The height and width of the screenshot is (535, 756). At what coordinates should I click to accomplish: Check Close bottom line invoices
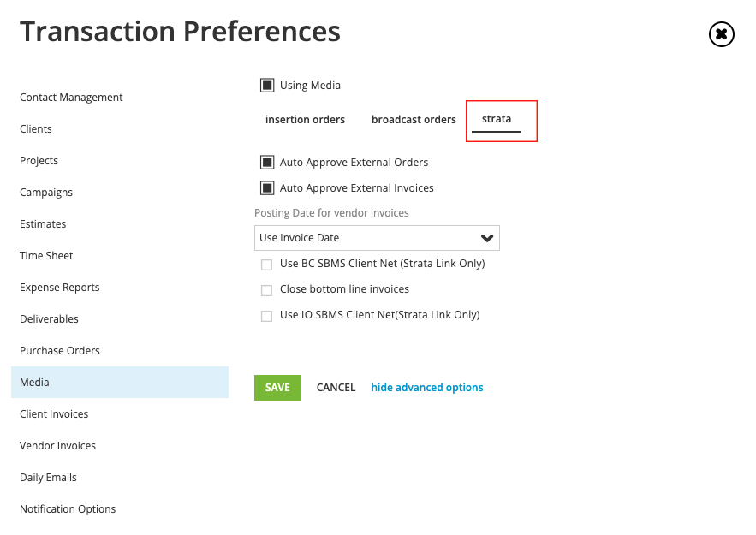pyautogui.click(x=267, y=290)
